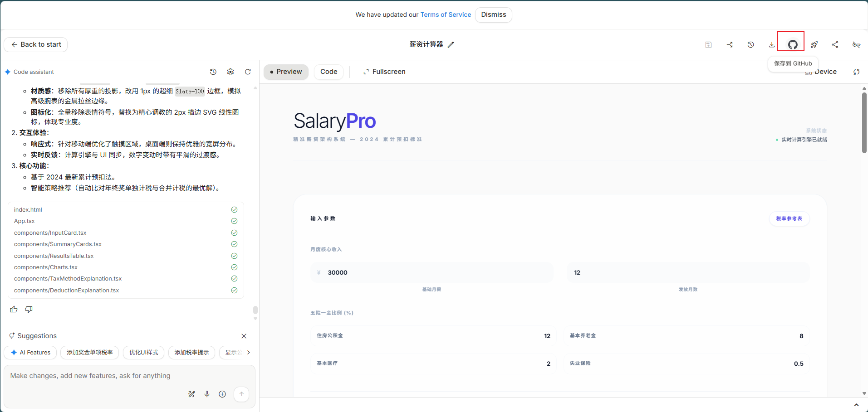Click the pencil icon to rename app
The width and height of the screenshot is (868, 412).
coord(451,44)
